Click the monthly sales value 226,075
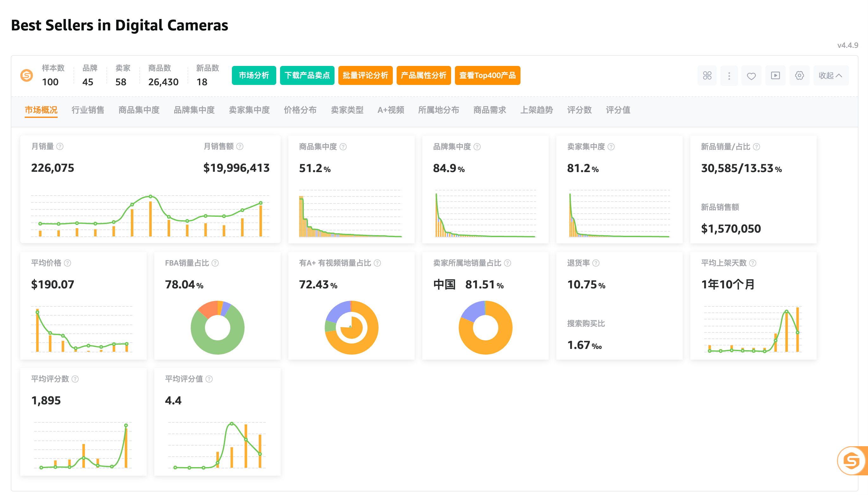 click(x=53, y=168)
